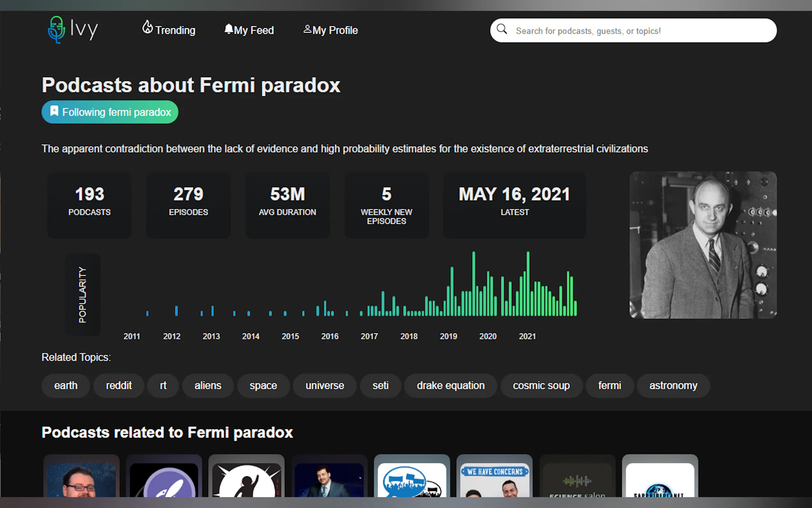This screenshot has height=508, width=812.
Task: Open the Trending page
Action: pyautogui.click(x=175, y=30)
